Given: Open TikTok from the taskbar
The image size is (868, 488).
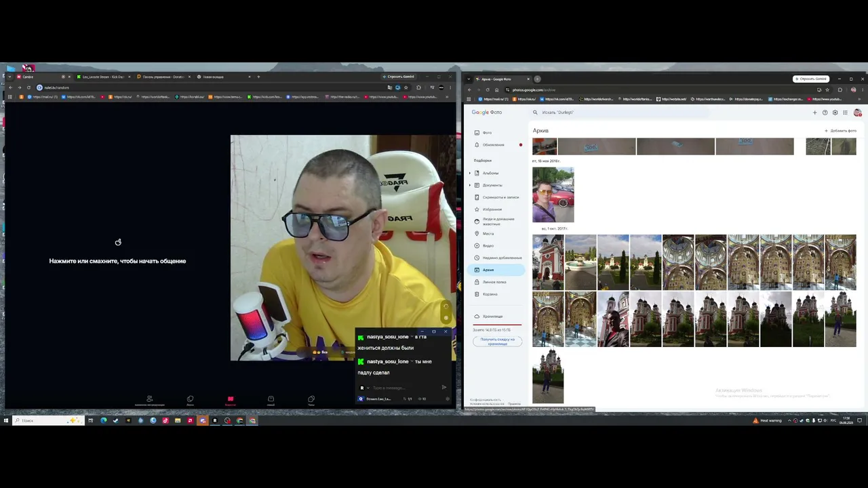Looking at the screenshot, I should tap(165, 421).
